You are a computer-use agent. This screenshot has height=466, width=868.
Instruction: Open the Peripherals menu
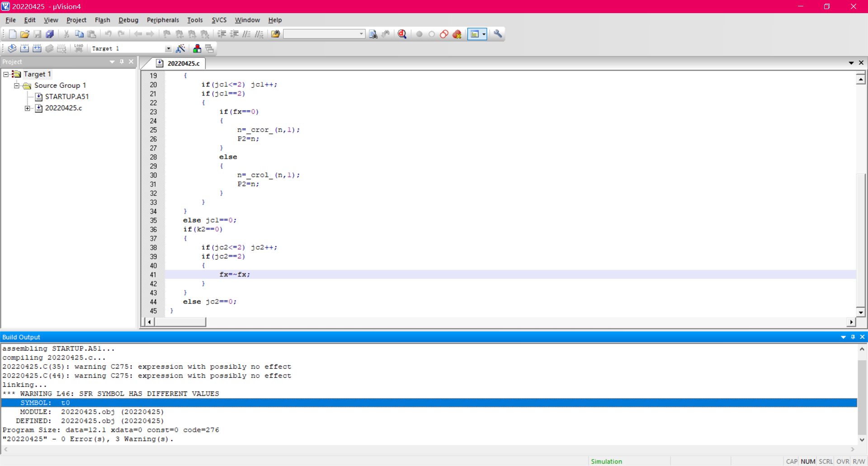coord(163,20)
